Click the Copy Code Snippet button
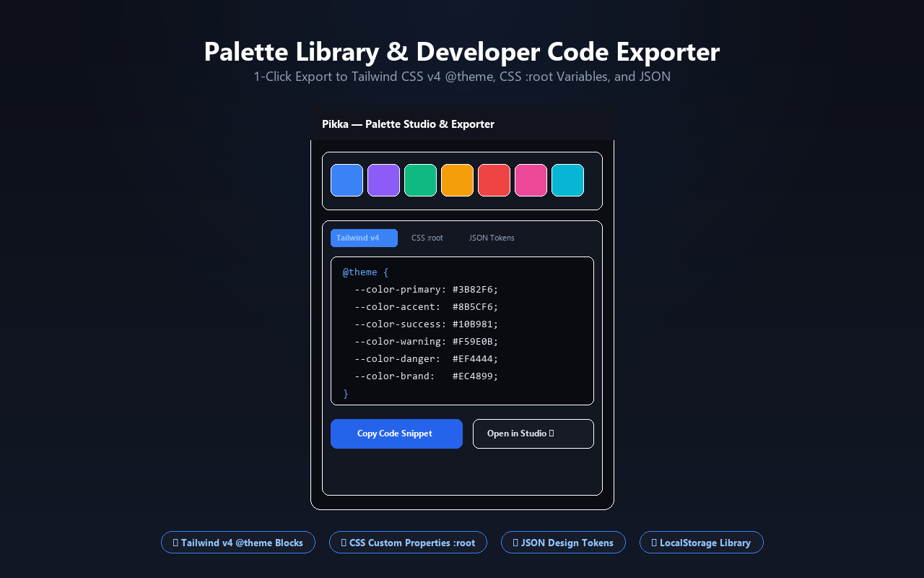The image size is (924, 578). tap(396, 433)
